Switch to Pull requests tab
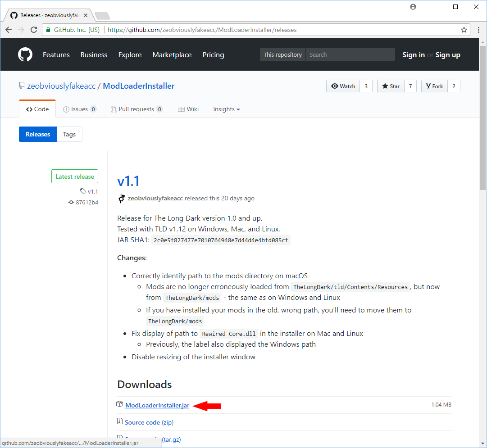 pos(137,109)
